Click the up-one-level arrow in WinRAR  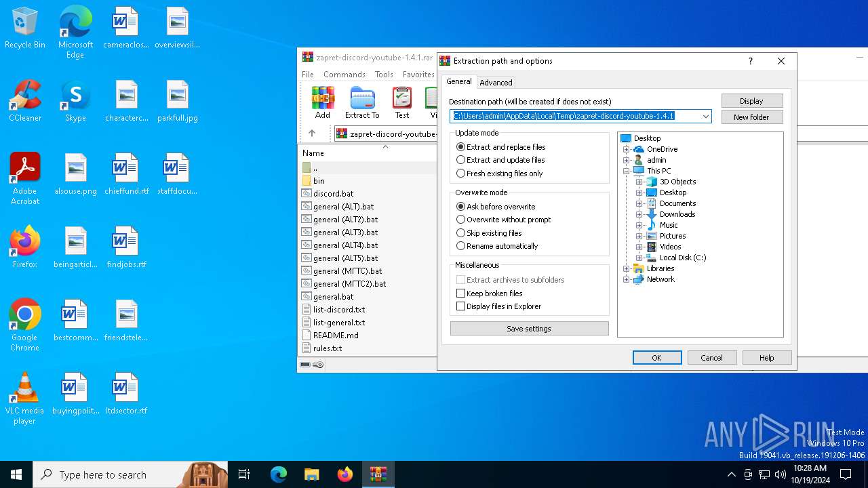(x=312, y=134)
